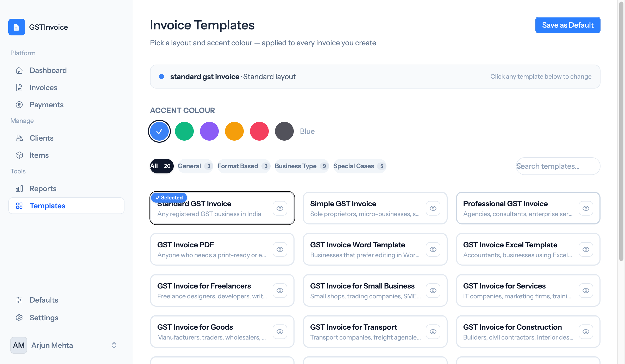This screenshot has height=364, width=625.
Task: Preview GST Invoice for Services
Action: point(586,291)
